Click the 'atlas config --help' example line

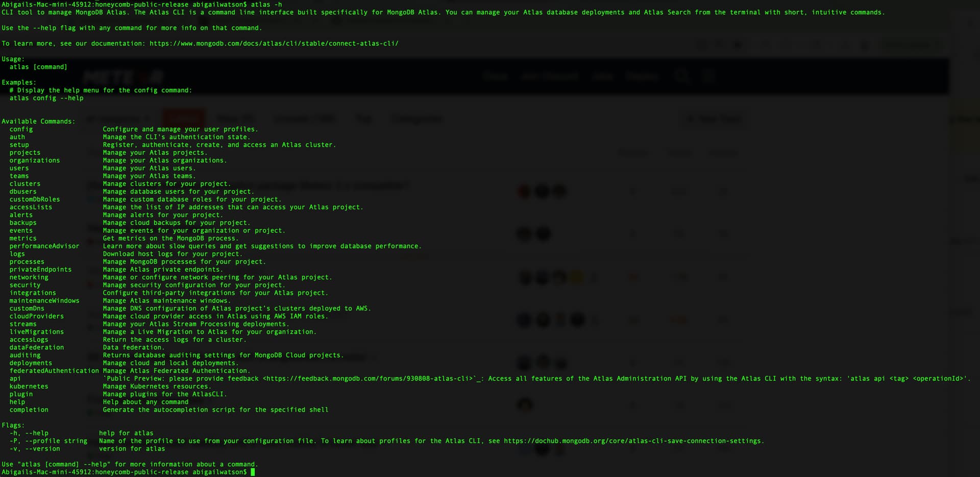click(x=46, y=98)
